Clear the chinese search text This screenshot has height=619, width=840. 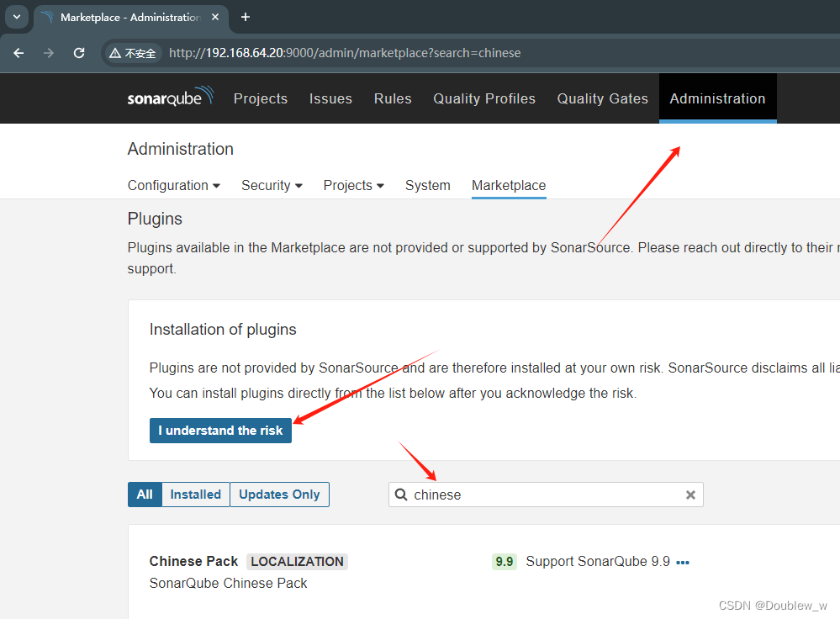[690, 495]
